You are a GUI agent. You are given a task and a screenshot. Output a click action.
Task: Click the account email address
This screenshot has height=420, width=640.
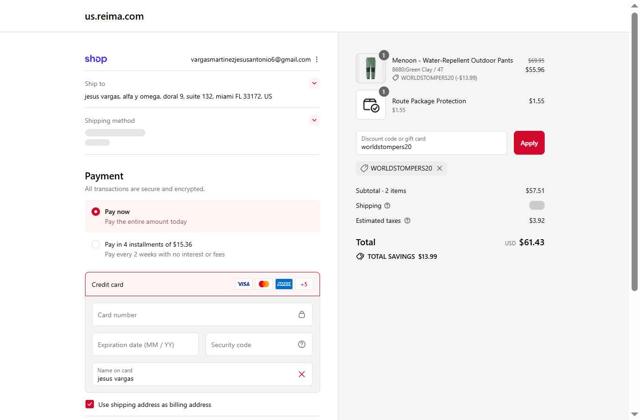pos(251,60)
